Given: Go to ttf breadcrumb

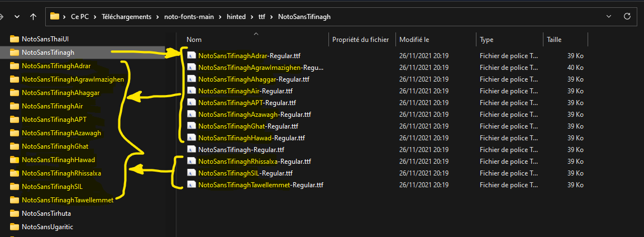Looking at the screenshot, I should (x=261, y=17).
